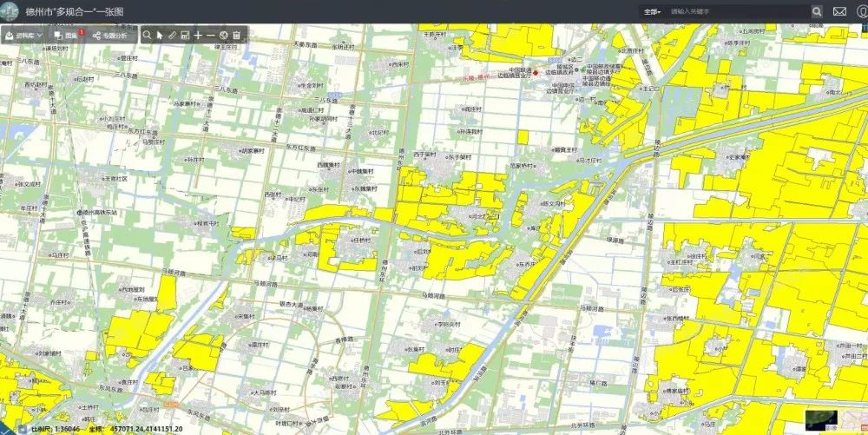Open the 全部 search category dropdown
Image resolution: width=868 pixels, height=435 pixels.
[653, 11]
